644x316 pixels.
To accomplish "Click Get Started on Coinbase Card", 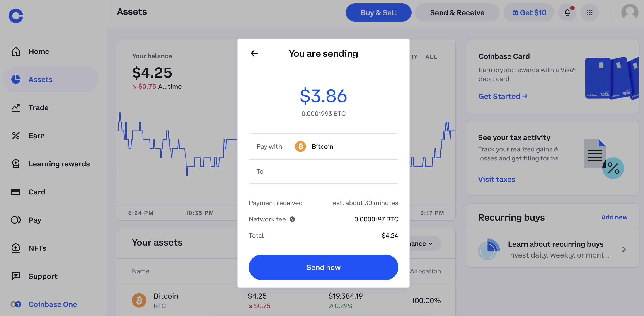I will coord(503,96).
